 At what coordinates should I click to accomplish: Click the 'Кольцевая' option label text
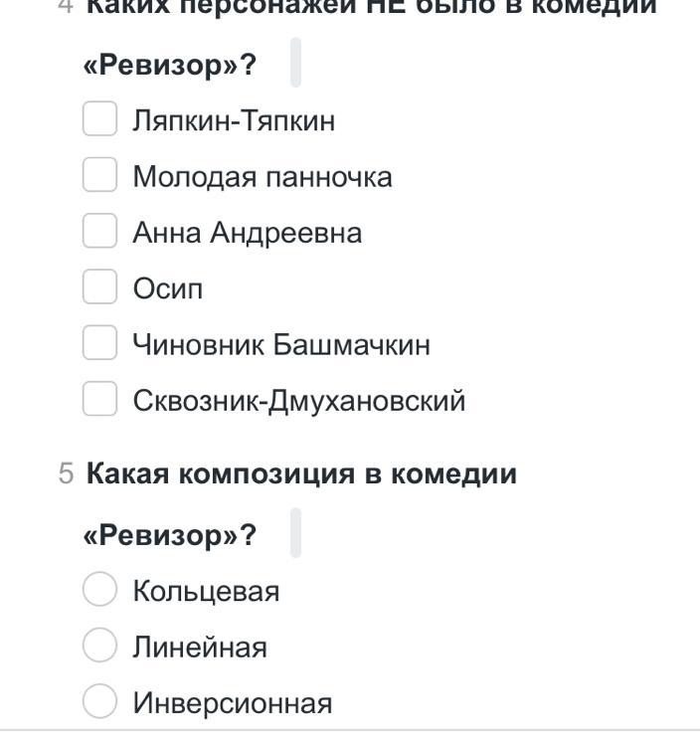[x=206, y=592]
